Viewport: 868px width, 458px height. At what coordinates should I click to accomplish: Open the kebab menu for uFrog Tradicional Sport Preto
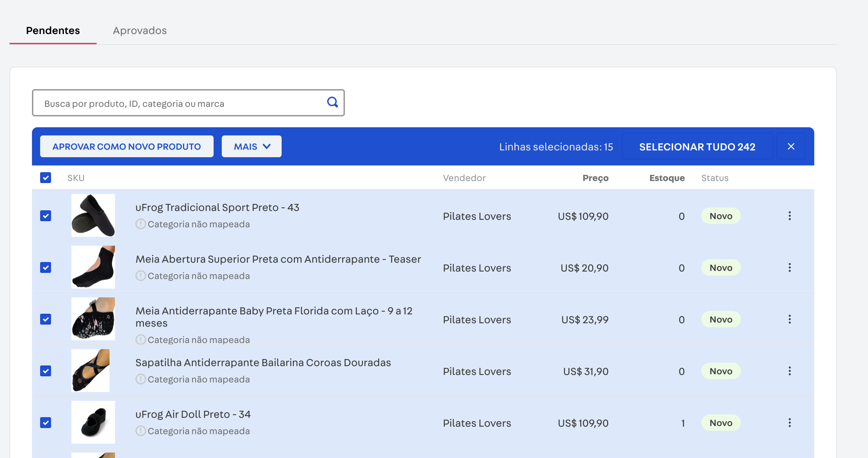click(790, 216)
